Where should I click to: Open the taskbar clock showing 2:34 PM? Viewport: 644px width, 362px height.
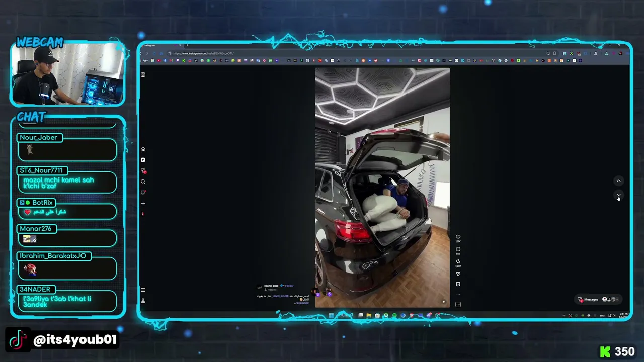624,315
